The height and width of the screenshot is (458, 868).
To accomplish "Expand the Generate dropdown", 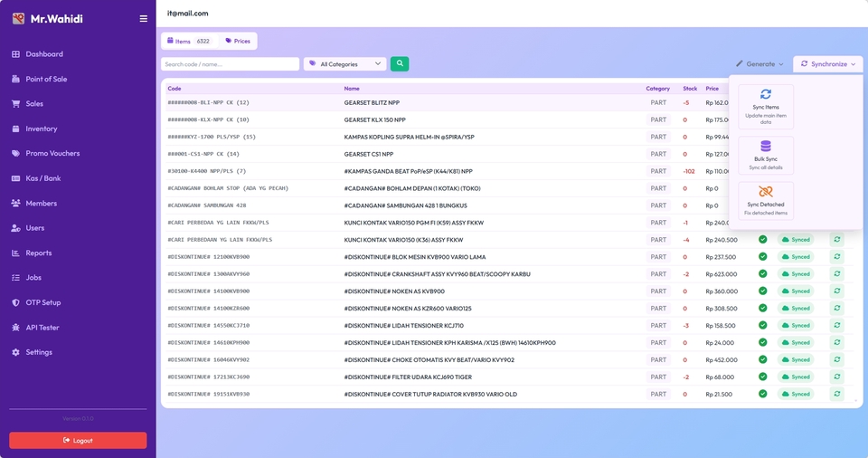I will (x=759, y=64).
